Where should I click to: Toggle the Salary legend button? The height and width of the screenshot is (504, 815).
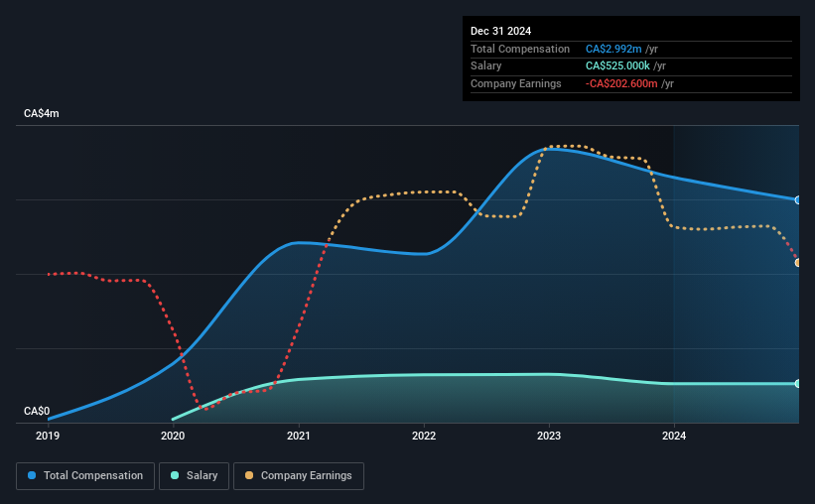pos(194,476)
